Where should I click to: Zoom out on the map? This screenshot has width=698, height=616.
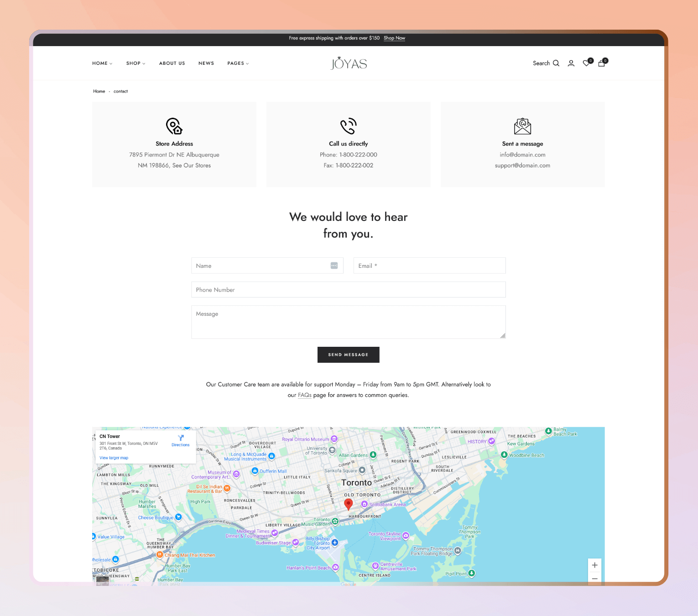pos(595,578)
